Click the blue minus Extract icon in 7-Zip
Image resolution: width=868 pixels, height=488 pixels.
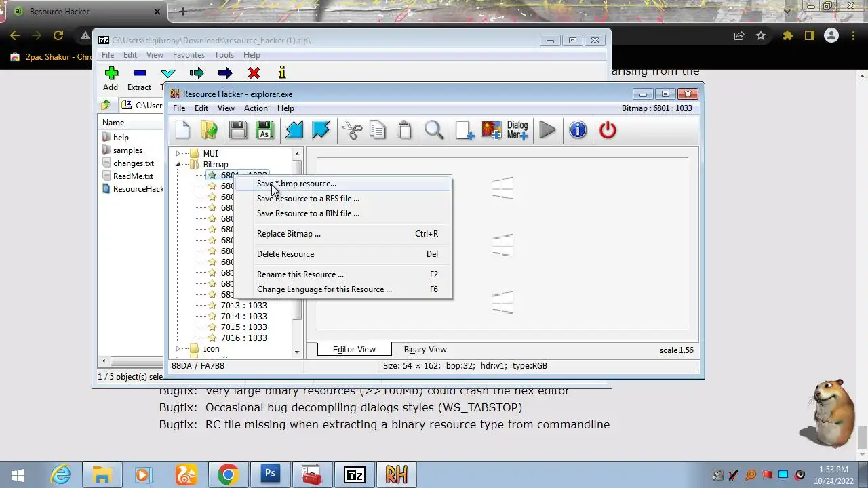pyautogui.click(x=140, y=73)
